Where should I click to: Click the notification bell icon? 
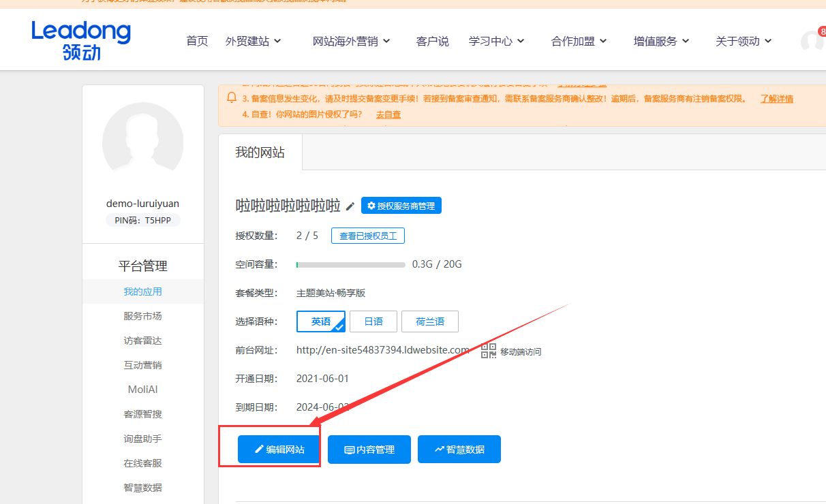tap(232, 98)
